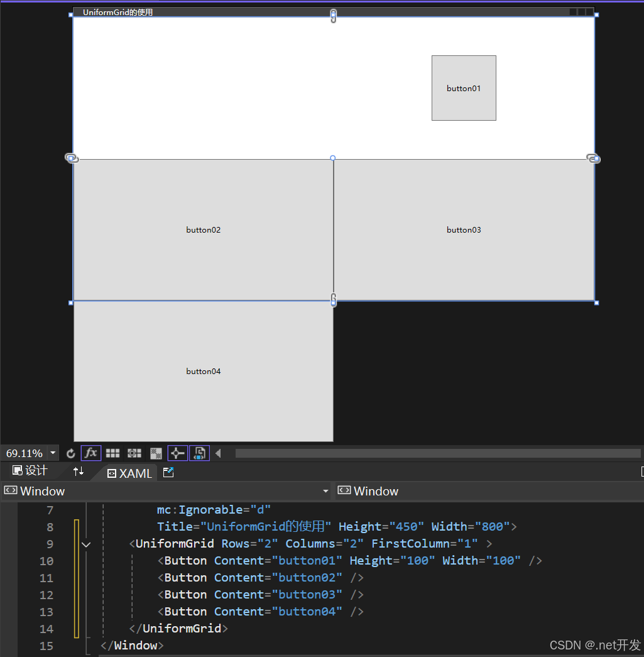Click the UniformGrid的使用 window title bar
The width and height of the screenshot is (644, 657).
[x=333, y=12]
